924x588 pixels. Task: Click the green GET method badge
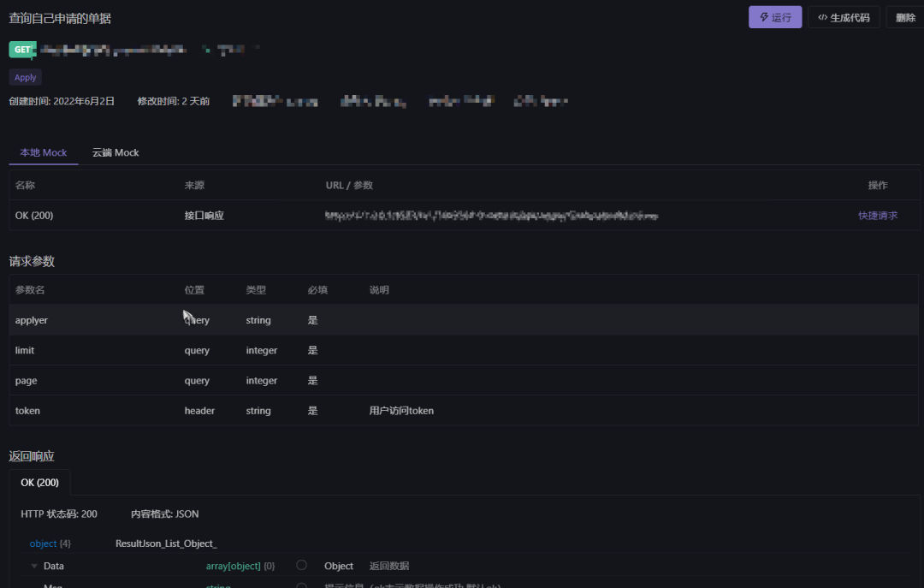point(21,49)
